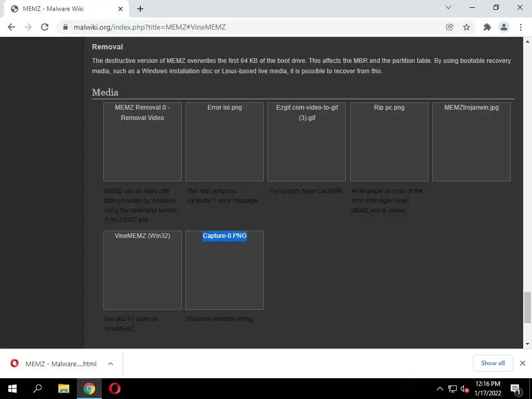Screen dimensions: 532x399
Task: Click the highlighted Capture-0.PNG title
Action: click(224, 236)
